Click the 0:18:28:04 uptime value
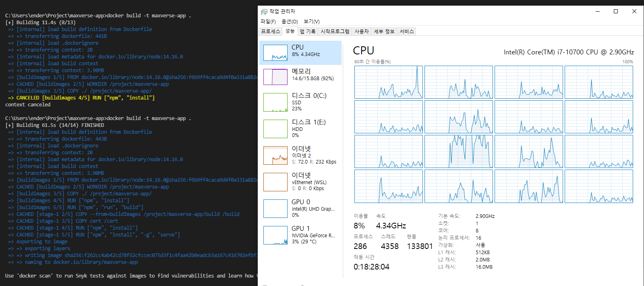 point(371,267)
